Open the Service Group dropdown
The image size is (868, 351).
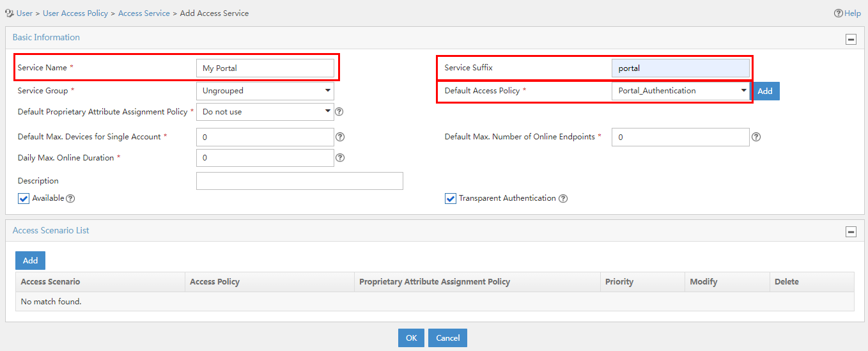tap(265, 91)
